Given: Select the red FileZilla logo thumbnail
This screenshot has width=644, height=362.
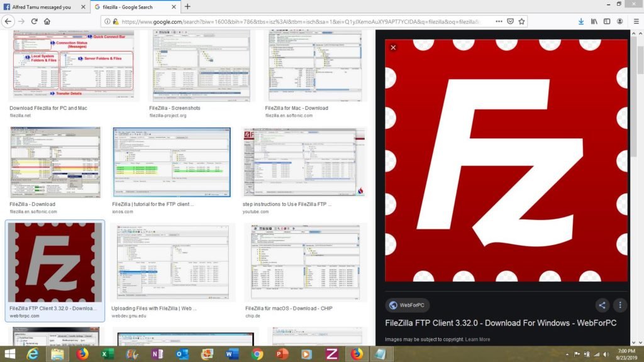Looking at the screenshot, I should tap(55, 263).
